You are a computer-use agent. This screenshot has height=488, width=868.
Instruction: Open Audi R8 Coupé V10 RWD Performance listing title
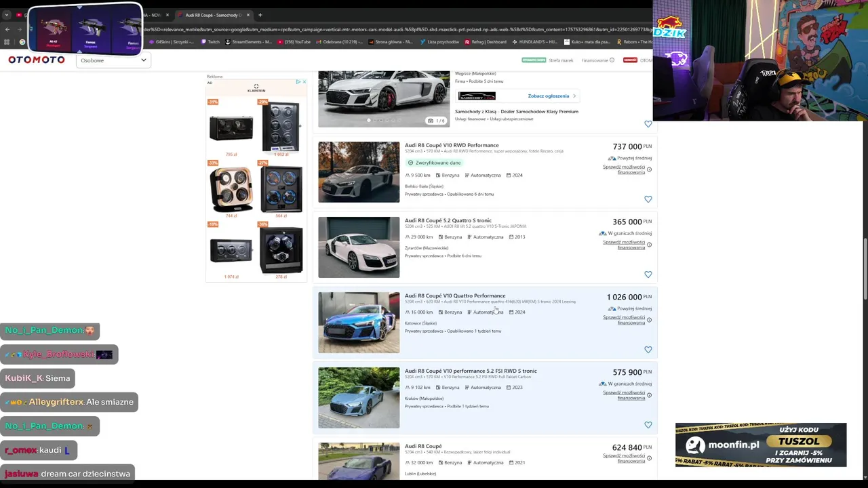[452, 145]
